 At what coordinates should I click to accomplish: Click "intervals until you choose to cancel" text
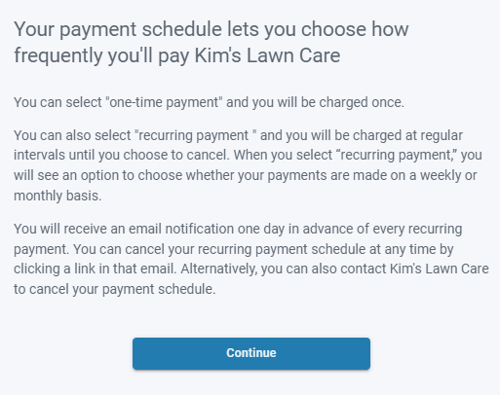121,155
